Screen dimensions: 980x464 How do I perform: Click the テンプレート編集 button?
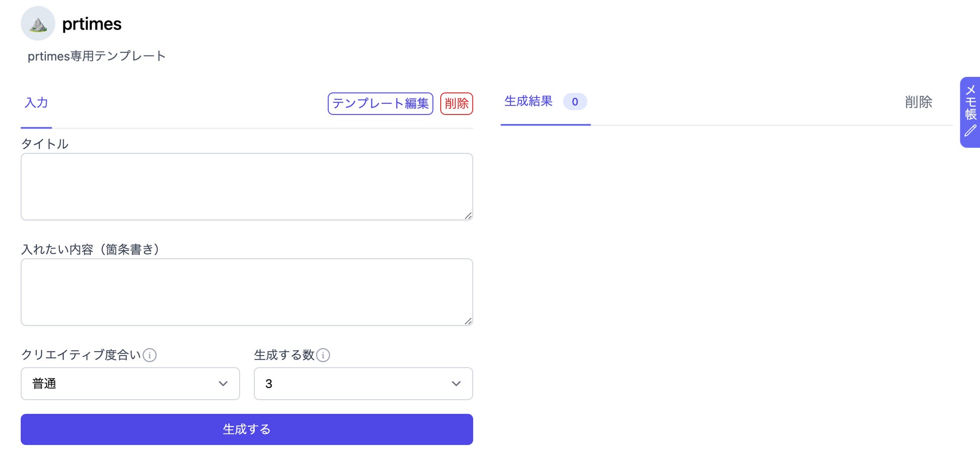(x=380, y=103)
